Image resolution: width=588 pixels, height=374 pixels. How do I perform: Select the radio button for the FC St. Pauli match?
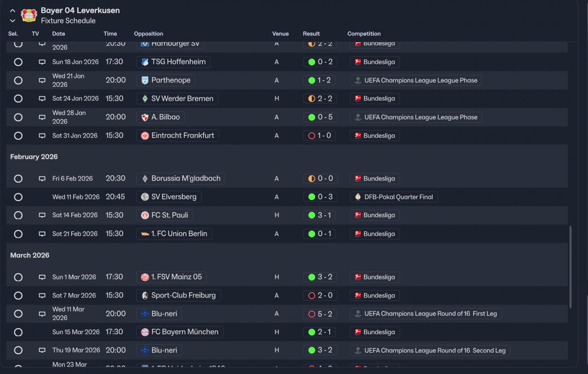coord(18,215)
